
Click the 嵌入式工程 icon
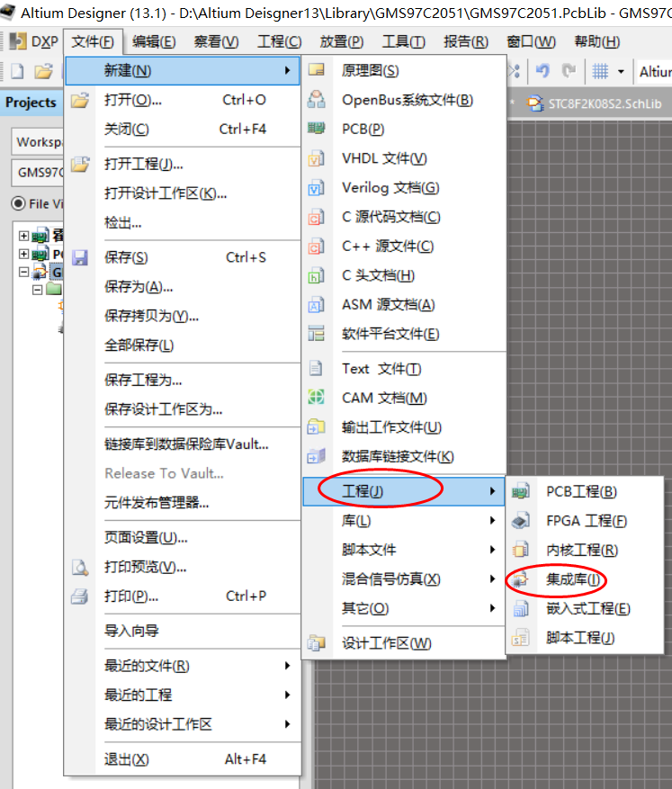click(x=521, y=609)
